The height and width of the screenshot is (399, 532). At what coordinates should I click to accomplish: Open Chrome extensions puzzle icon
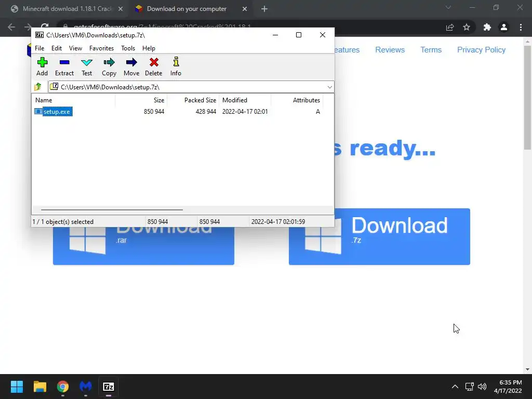click(x=487, y=27)
